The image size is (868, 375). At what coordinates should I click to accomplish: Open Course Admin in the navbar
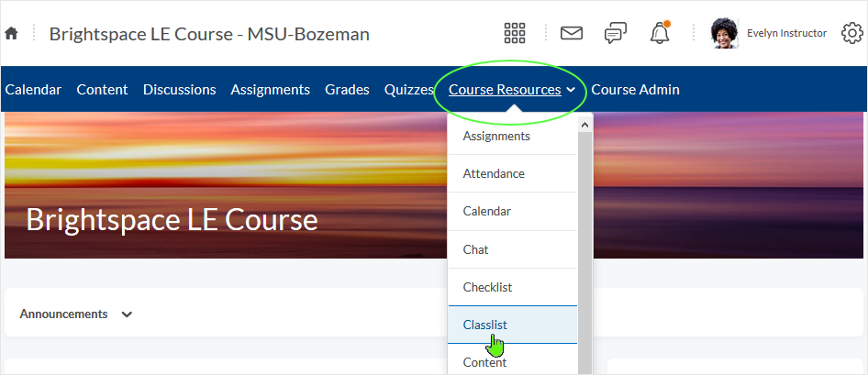click(x=636, y=90)
